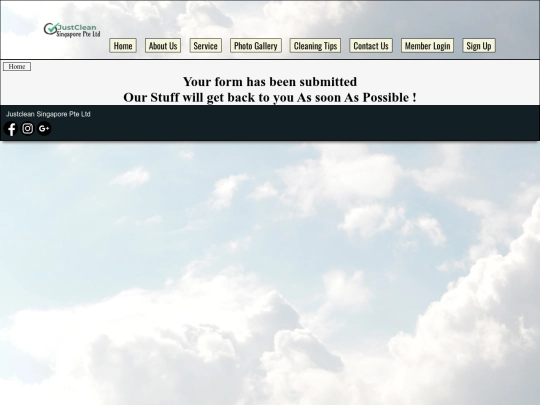The width and height of the screenshot is (540, 405).
Task: Click the Sign Up button
Action: [x=479, y=45]
